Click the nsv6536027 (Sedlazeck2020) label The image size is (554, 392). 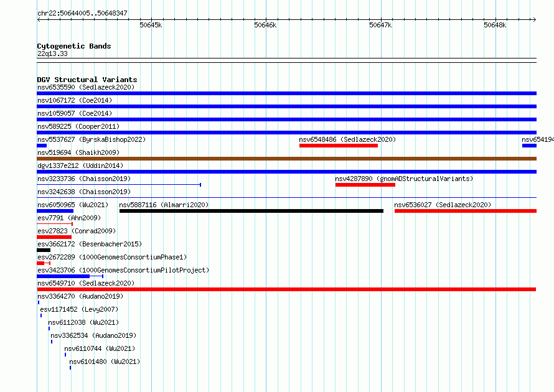443,205
